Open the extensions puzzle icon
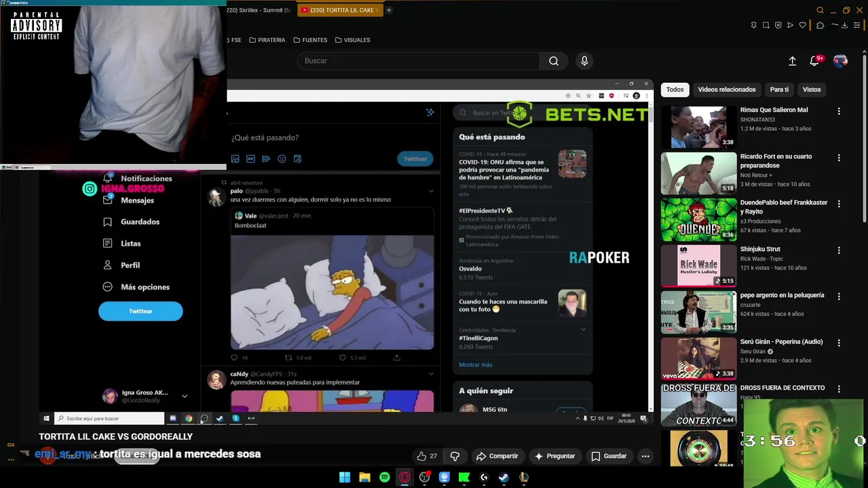Screen dimensions: 868x488 pos(820,25)
